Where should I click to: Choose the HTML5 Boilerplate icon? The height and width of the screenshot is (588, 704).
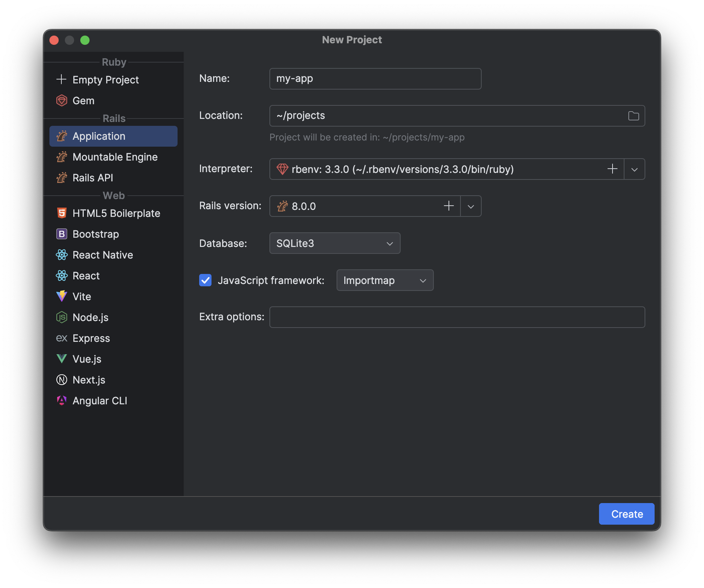point(62,213)
